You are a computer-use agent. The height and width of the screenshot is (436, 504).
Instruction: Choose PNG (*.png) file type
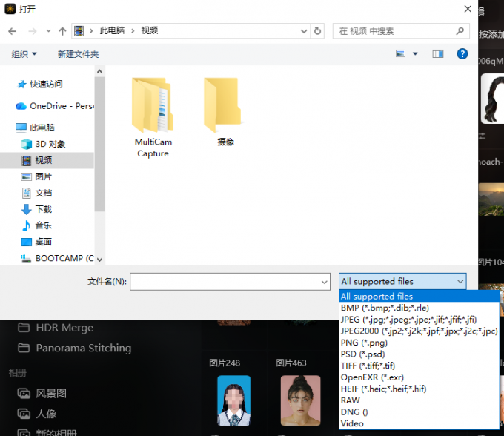click(420, 343)
